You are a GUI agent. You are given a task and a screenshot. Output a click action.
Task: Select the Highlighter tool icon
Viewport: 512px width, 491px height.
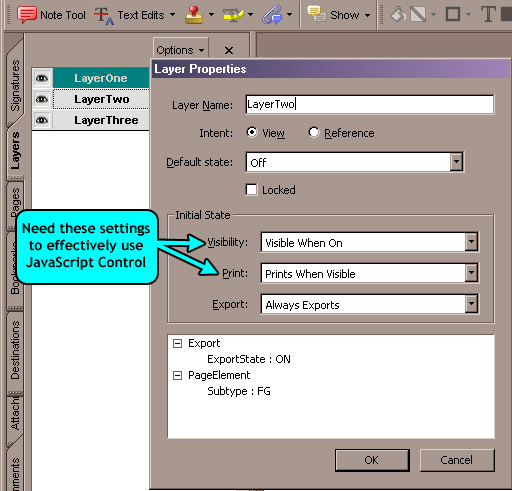click(x=233, y=15)
